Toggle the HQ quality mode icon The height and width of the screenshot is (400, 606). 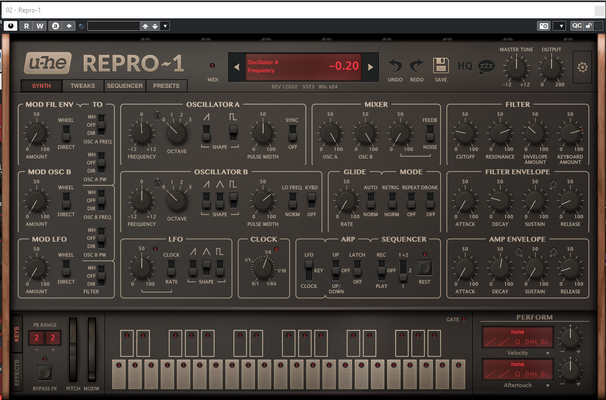[x=465, y=66]
